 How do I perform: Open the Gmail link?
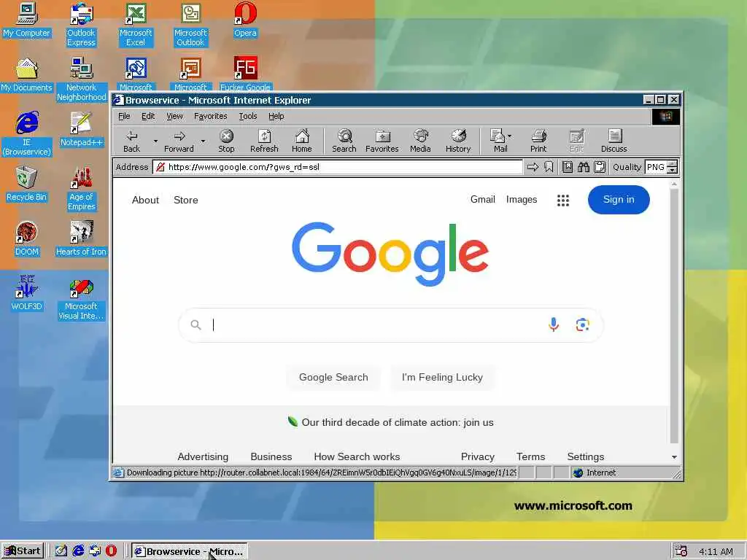(x=483, y=200)
